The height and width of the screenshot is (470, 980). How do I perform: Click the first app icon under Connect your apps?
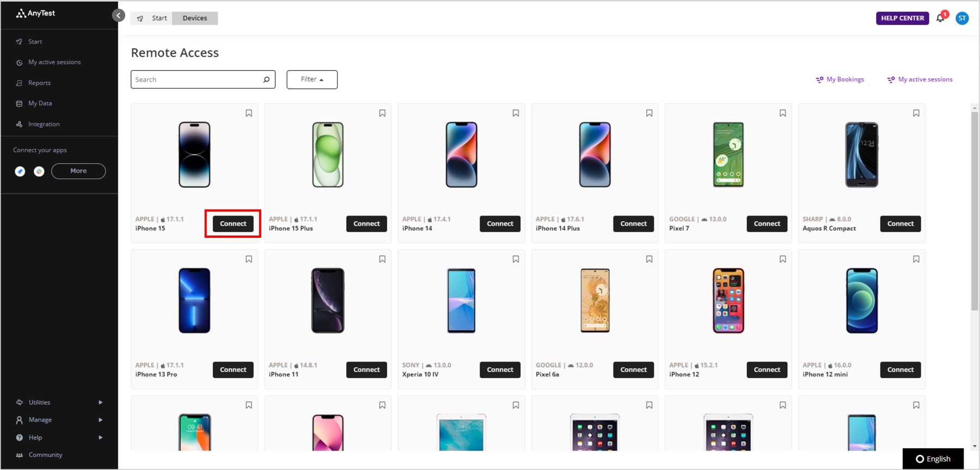(20, 171)
